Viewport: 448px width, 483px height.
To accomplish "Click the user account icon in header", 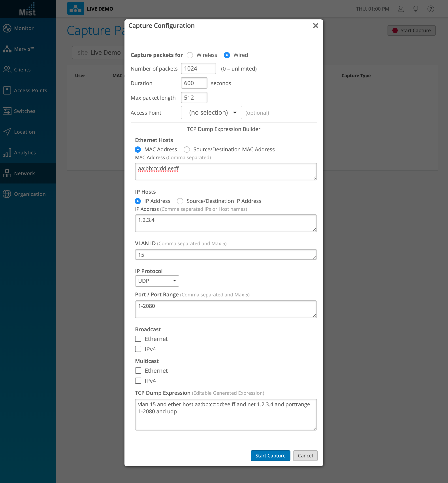I will click(401, 9).
